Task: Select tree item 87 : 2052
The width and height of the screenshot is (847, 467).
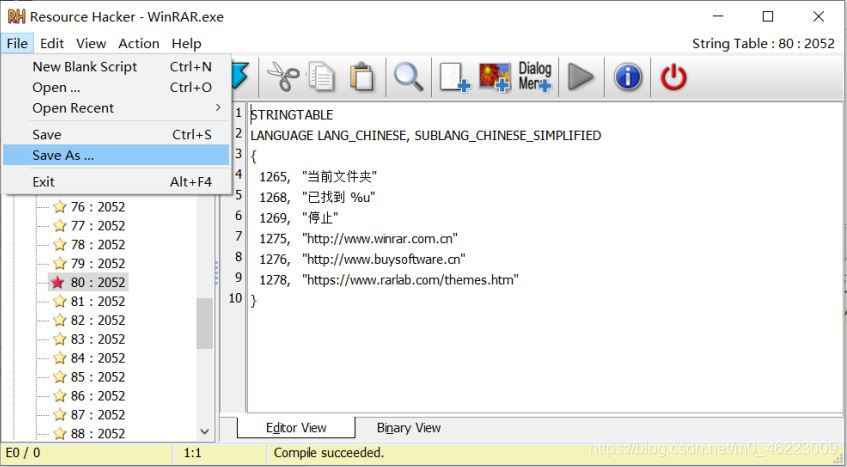Action: pos(98,415)
